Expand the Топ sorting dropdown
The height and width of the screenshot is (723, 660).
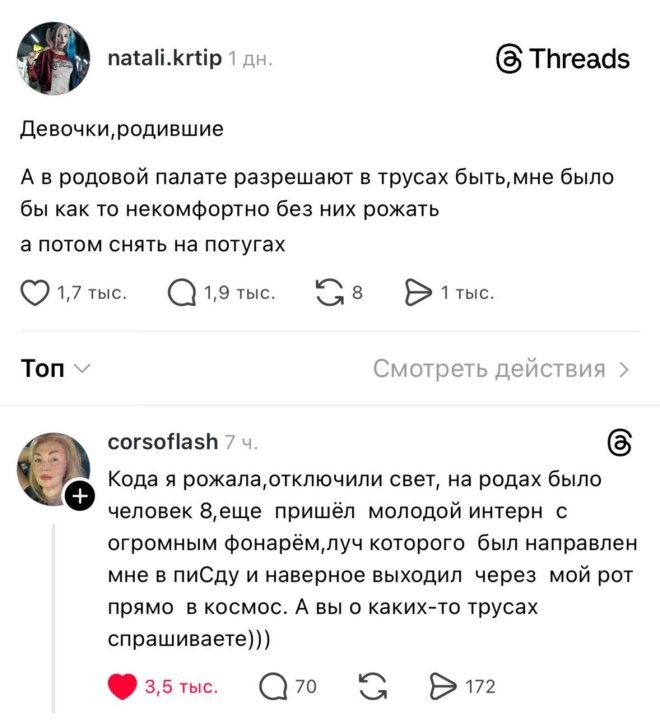pyautogui.click(x=56, y=369)
